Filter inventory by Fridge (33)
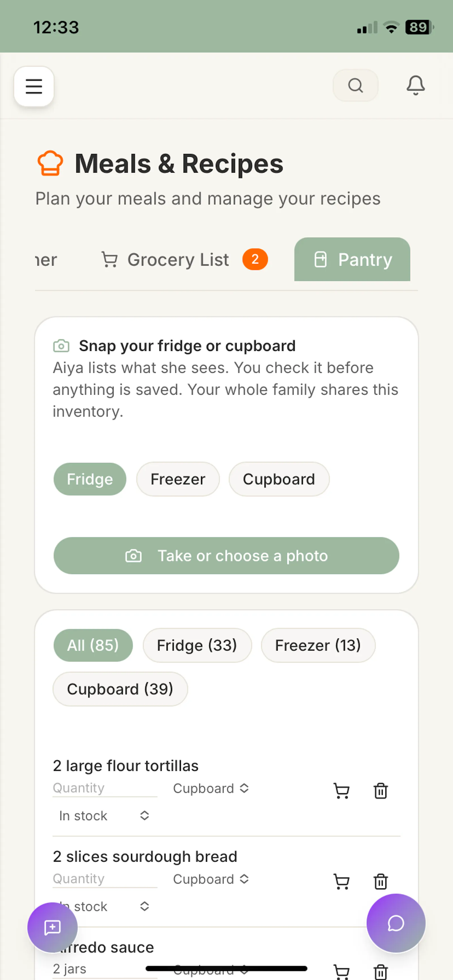This screenshot has height=980, width=453. [x=197, y=645]
